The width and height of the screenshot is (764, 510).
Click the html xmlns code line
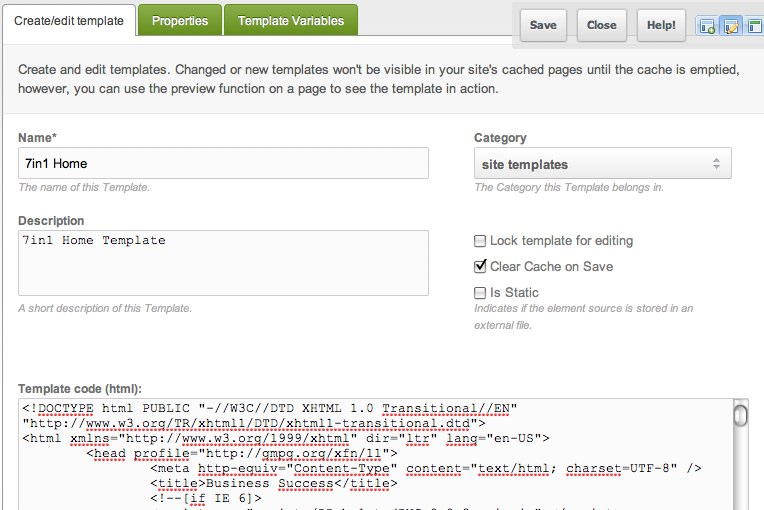(286, 438)
